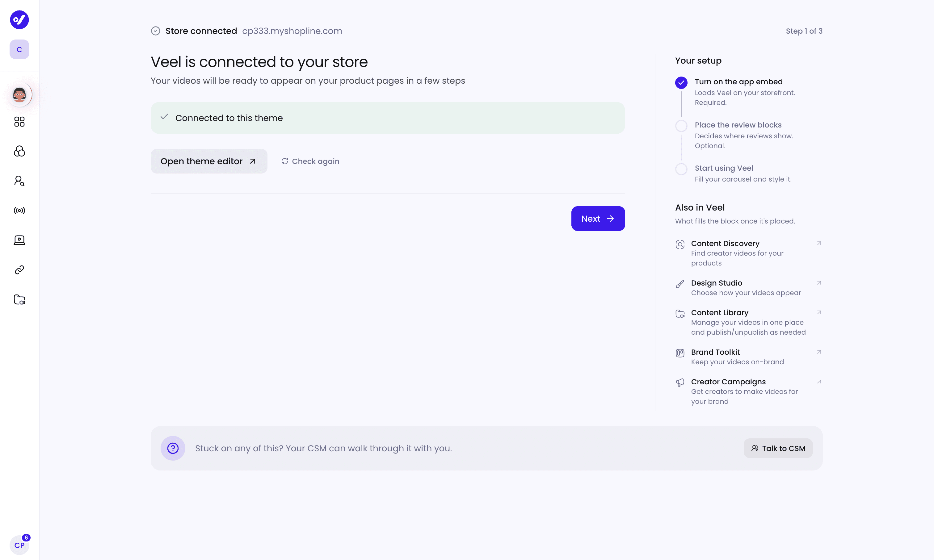Click the Veel logo in the sidebar
The height and width of the screenshot is (560, 934).
[x=19, y=20]
